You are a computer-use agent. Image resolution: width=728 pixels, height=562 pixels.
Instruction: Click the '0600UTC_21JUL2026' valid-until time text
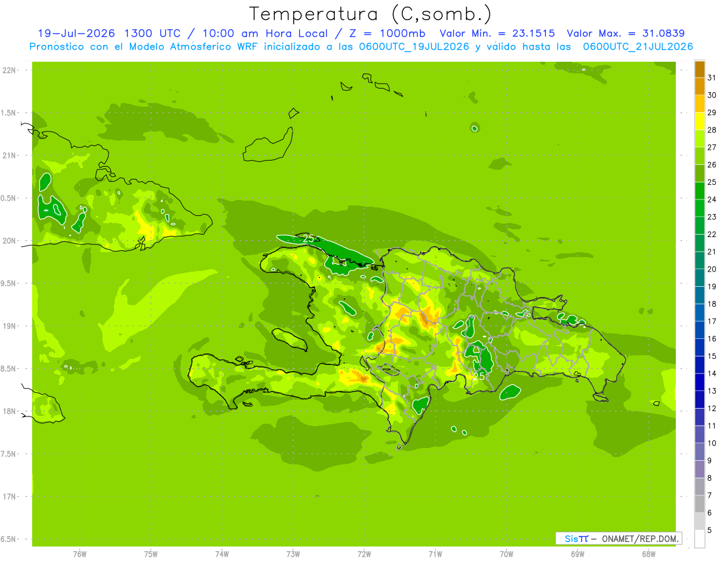pos(638,47)
